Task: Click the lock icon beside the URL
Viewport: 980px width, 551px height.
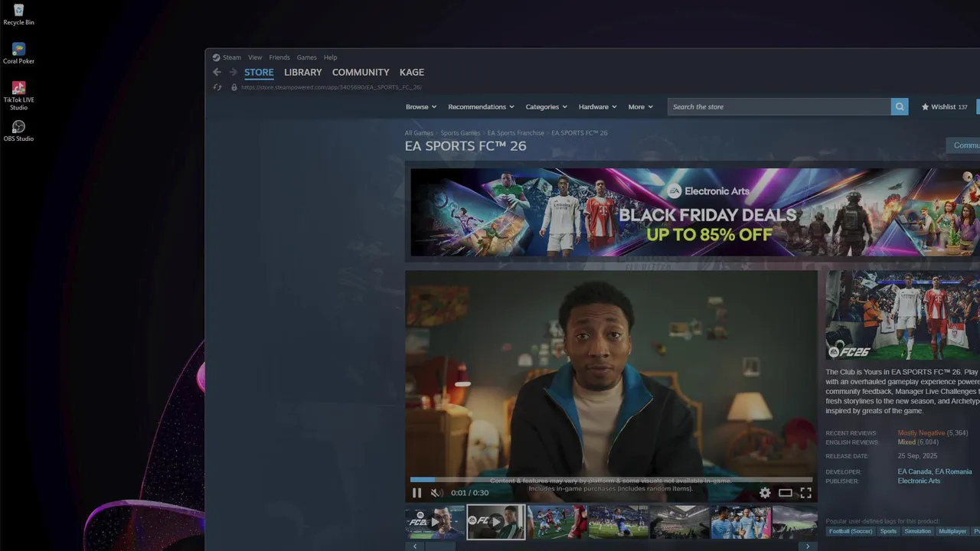Action: tap(234, 87)
